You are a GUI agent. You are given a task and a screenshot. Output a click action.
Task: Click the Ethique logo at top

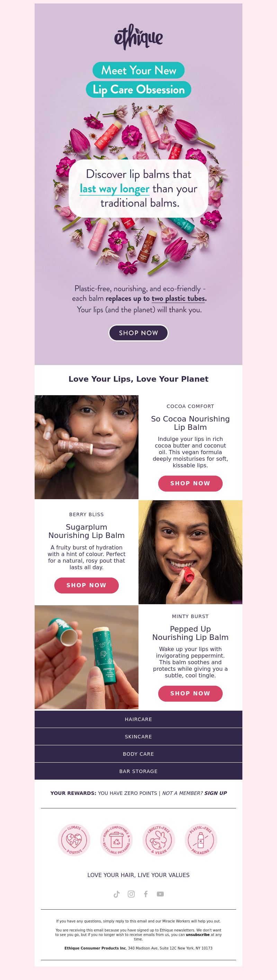pyautogui.click(x=139, y=37)
